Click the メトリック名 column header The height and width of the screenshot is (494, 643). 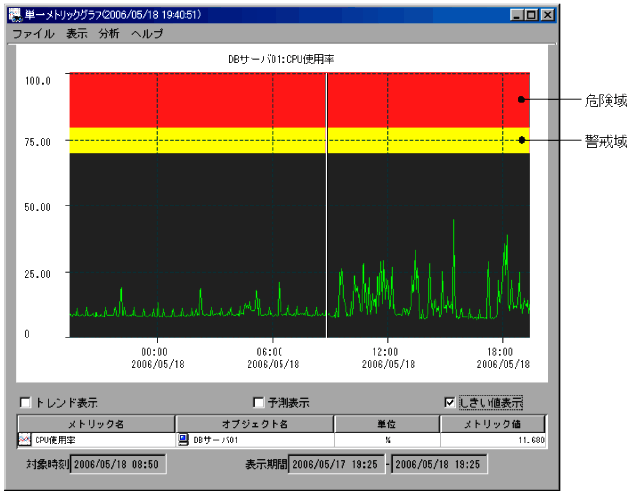tap(96, 424)
